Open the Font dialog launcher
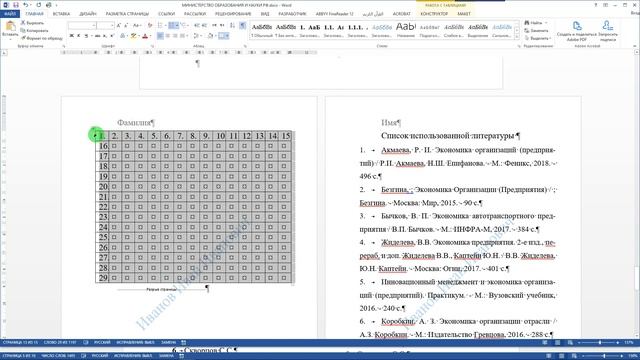Viewport: 640px width, 360px height. point(152,47)
